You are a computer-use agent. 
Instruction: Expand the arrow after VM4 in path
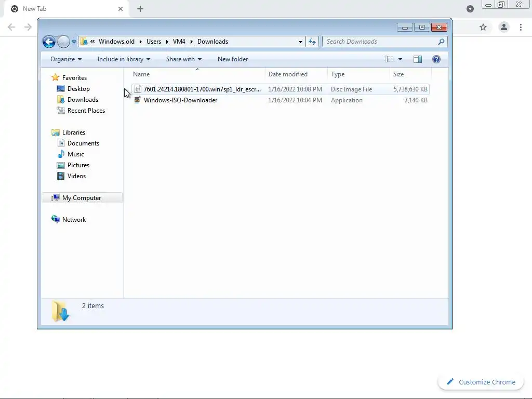(x=191, y=42)
